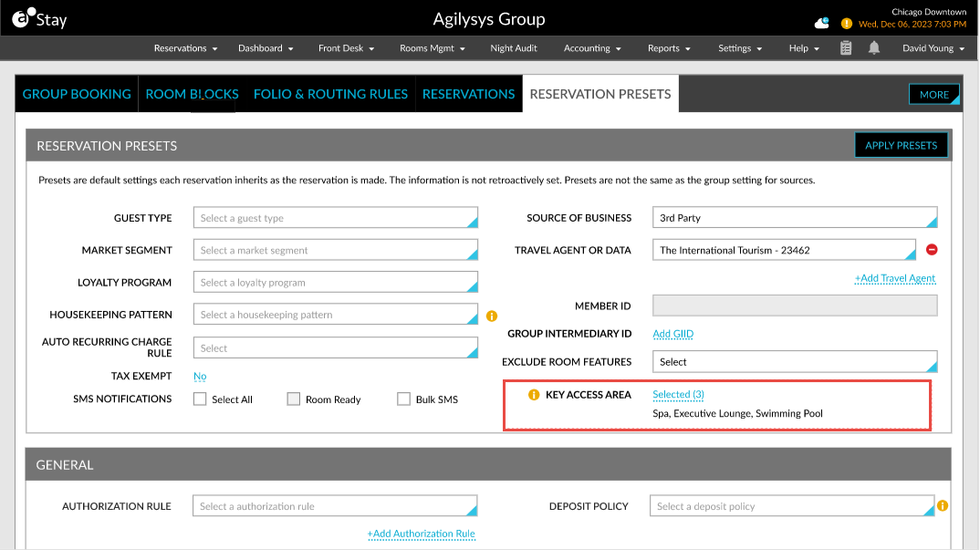The height and width of the screenshot is (550, 980).
Task: Open the Reports menu
Action: [x=669, y=48]
